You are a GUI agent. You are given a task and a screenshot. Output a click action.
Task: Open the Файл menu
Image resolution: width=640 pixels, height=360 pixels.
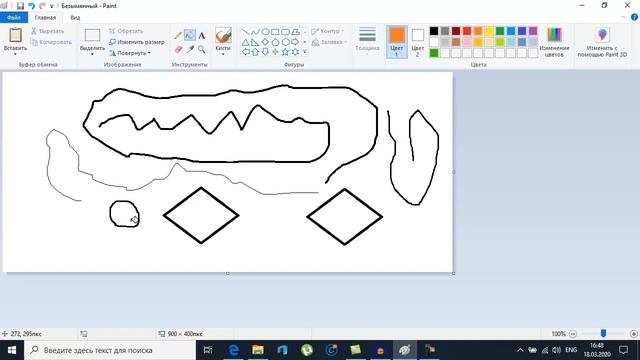14,18
